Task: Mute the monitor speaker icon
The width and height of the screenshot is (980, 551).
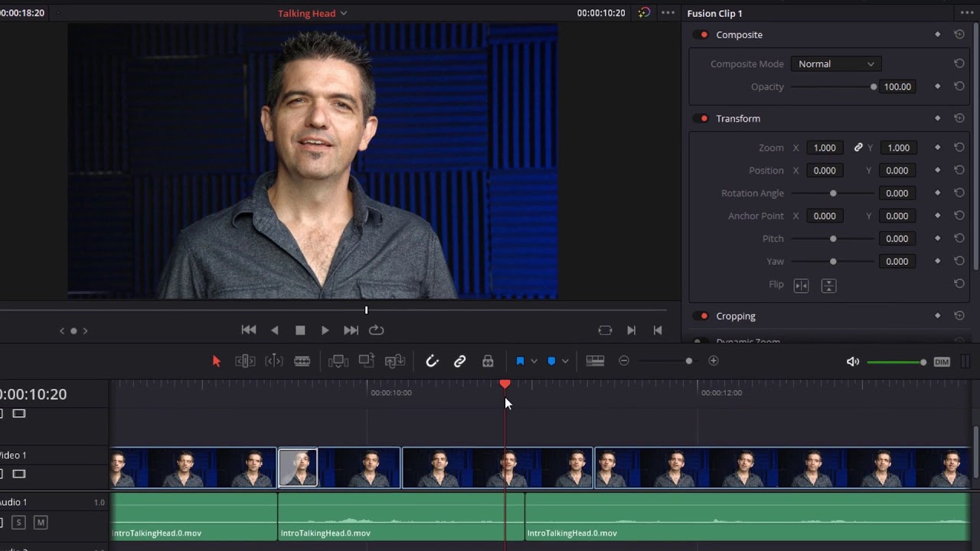Action: pos(853,362)
